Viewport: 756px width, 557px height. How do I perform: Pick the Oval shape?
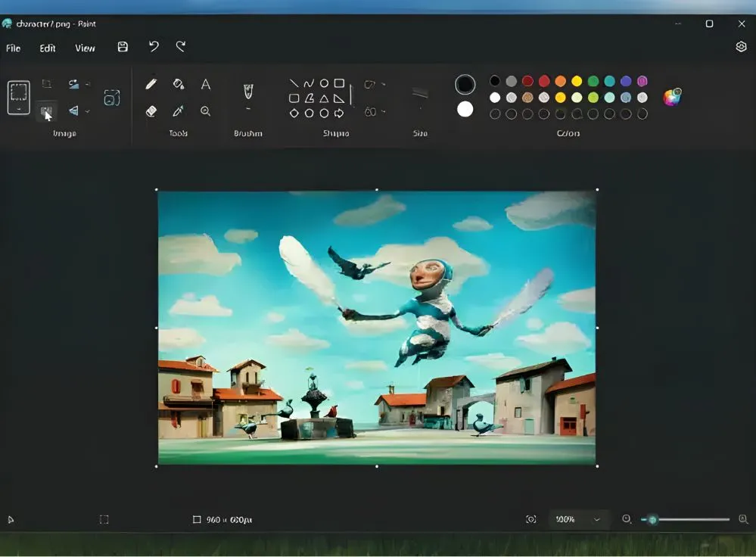[325, 83]
